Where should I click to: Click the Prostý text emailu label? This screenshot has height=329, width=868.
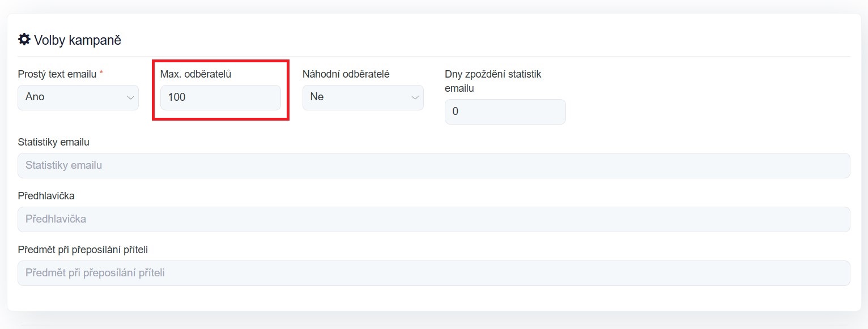coord(57,74)
